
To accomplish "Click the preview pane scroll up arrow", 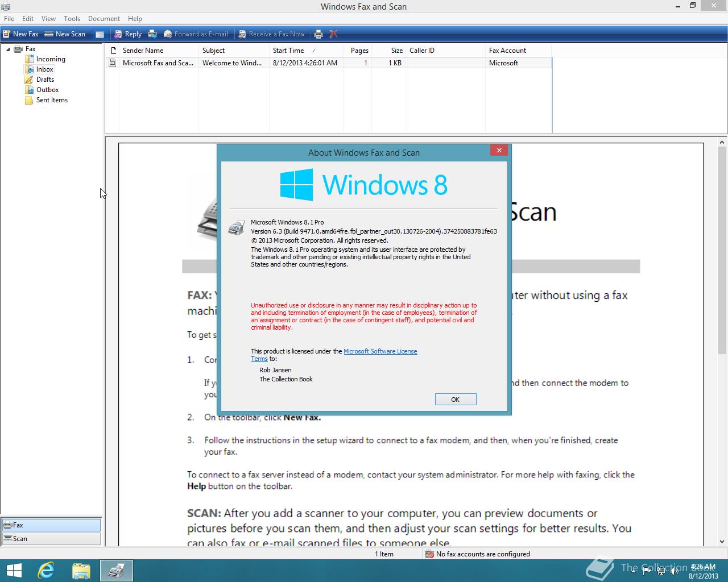I will click(x=722, y=143).
